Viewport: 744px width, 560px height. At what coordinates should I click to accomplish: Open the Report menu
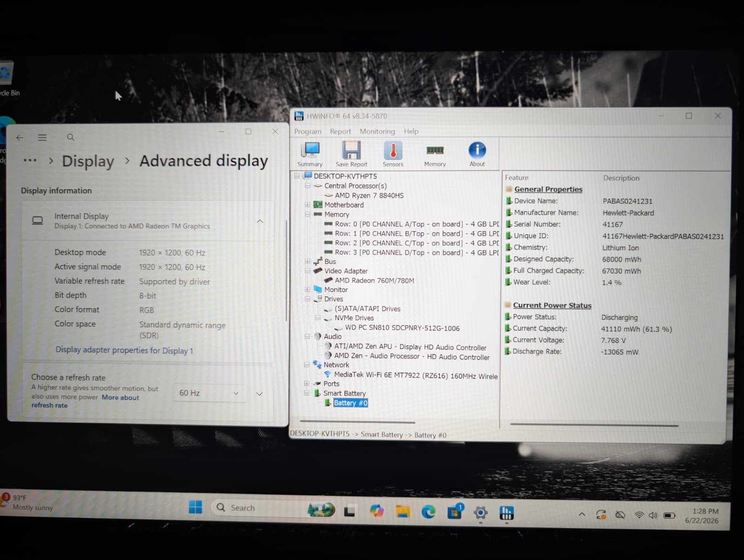(x=340, y=132)
